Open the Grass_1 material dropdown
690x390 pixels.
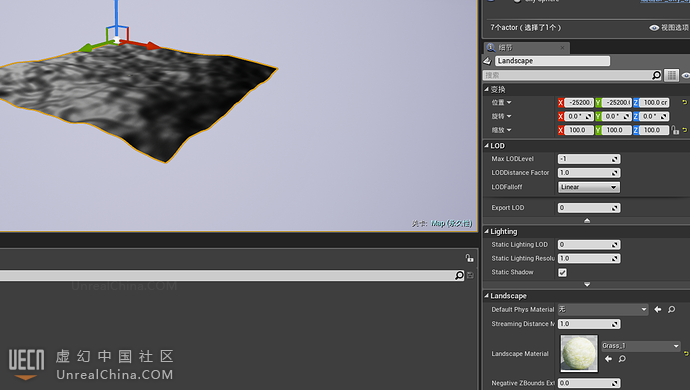[640, 346]
